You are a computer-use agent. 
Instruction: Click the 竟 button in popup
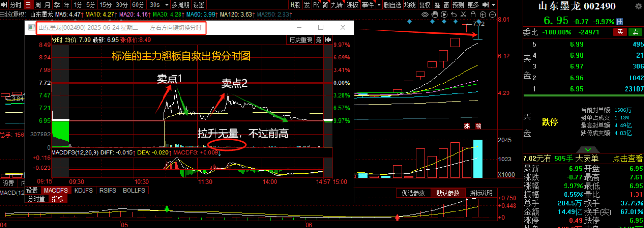pyautogui.click(x=318, y=40)
